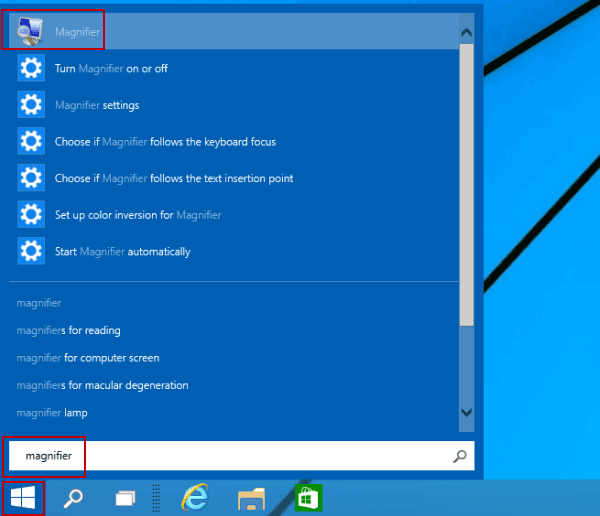Screen dimensions: 600x516
Task: Click the scrollbar down arrow in results
Action: tap(466, 412)
